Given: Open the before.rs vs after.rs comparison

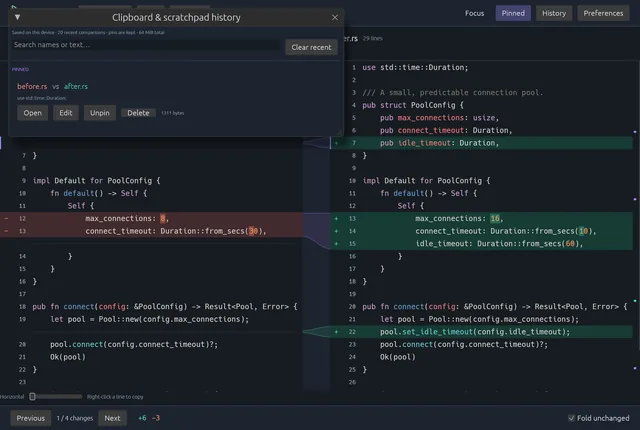Looking at the screenshot, I should pos(32,113).
